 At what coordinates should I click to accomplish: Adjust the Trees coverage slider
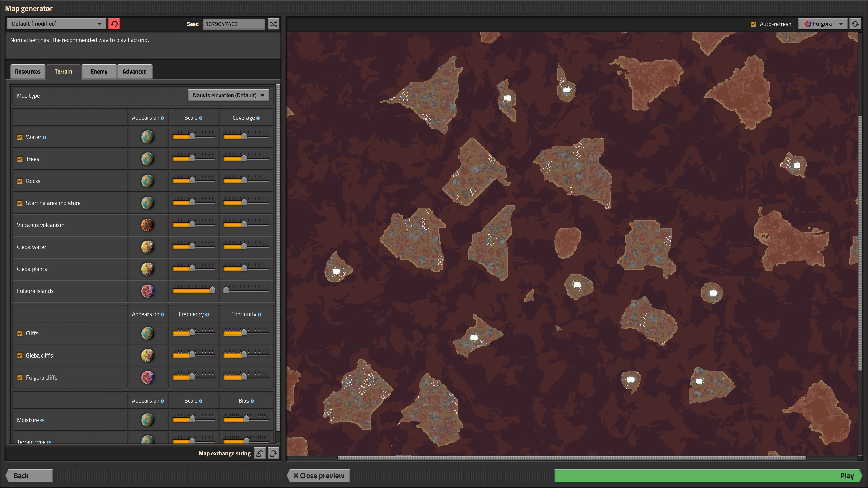point(246,158)
